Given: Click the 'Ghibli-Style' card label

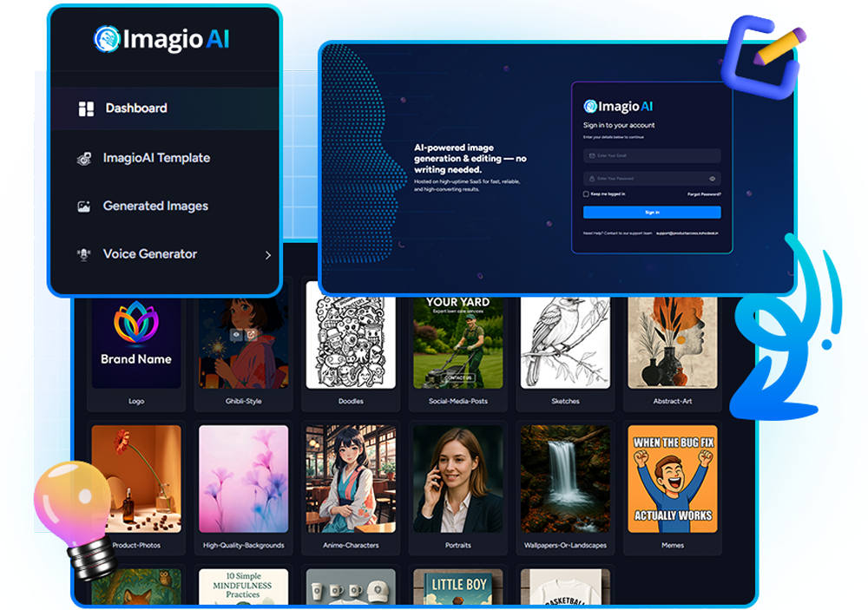Looking at the screenshot, I should coord(244,401).
